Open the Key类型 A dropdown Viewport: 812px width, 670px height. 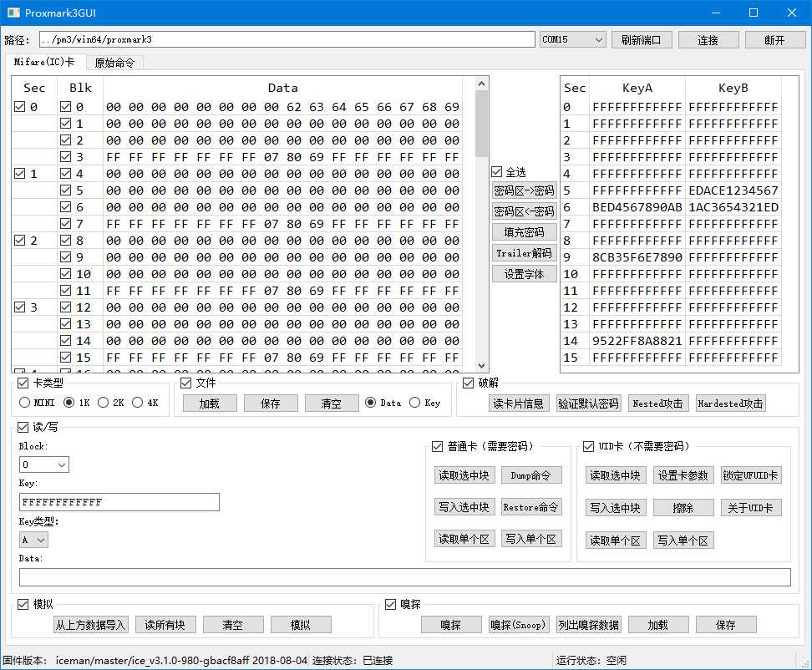(x=33, y=540)
